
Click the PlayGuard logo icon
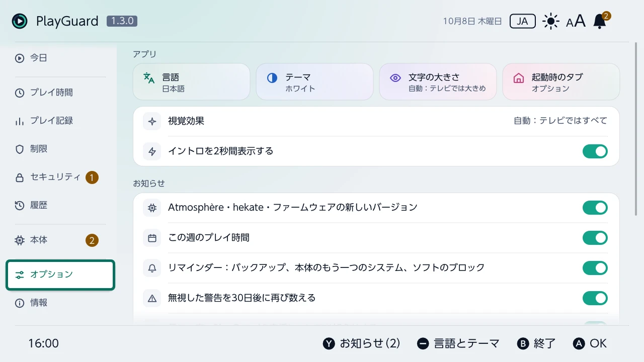[x=20, y=21]
